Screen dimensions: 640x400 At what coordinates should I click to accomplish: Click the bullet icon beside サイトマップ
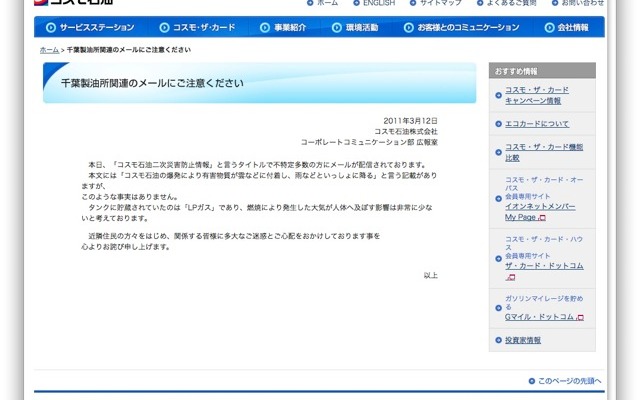pyautogui.click(x=413, y=3)
